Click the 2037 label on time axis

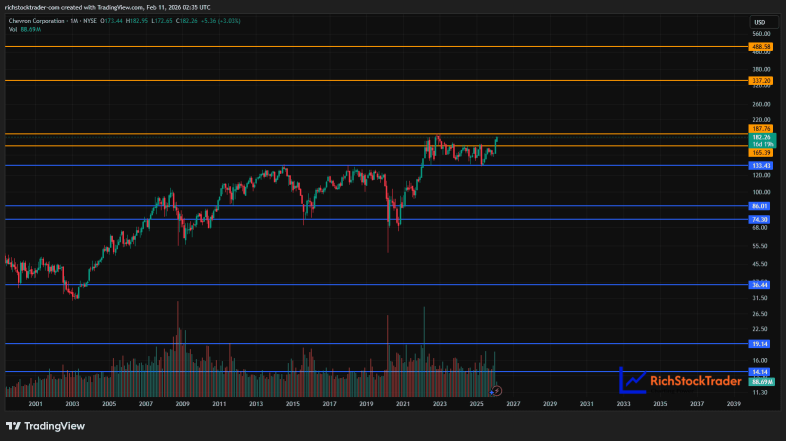coord(697,404)
